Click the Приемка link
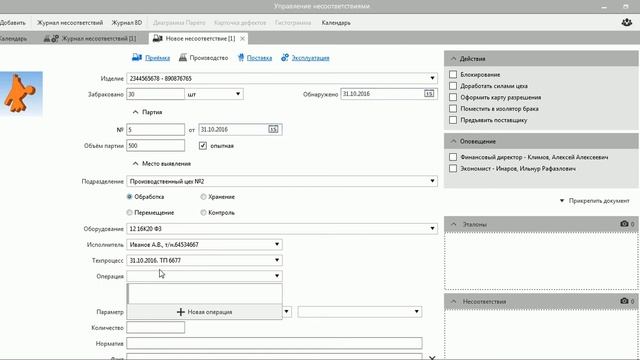This screenshot has width=640, height=360. coord(157,58)
